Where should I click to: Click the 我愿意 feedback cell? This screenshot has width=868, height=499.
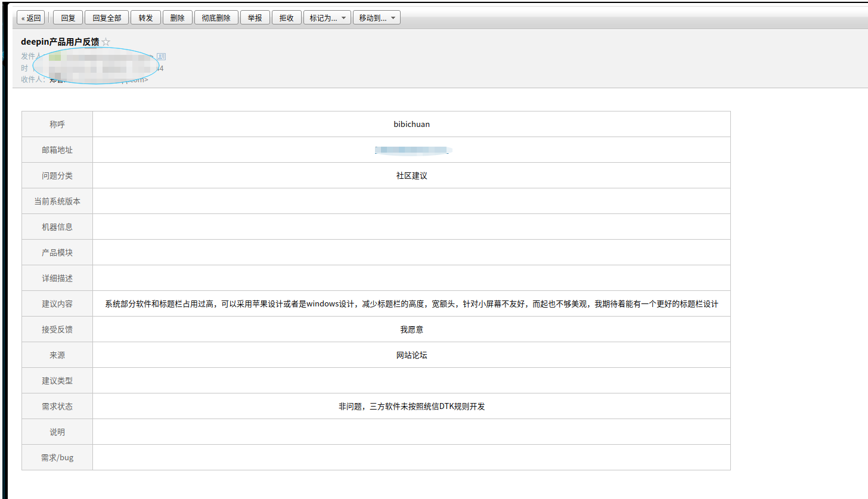[x=411, y=328]
